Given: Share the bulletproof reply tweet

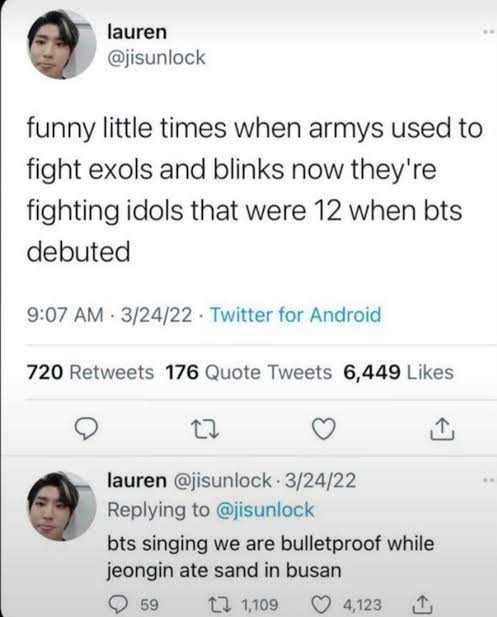Looking at the screenshot, I should (x=421, y=604).
